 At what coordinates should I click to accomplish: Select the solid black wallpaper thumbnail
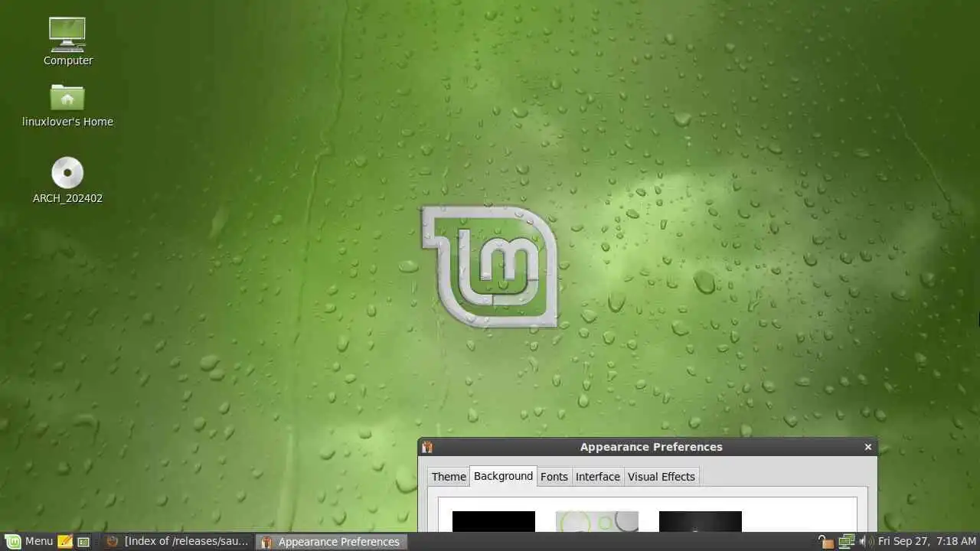coord(494,521)
